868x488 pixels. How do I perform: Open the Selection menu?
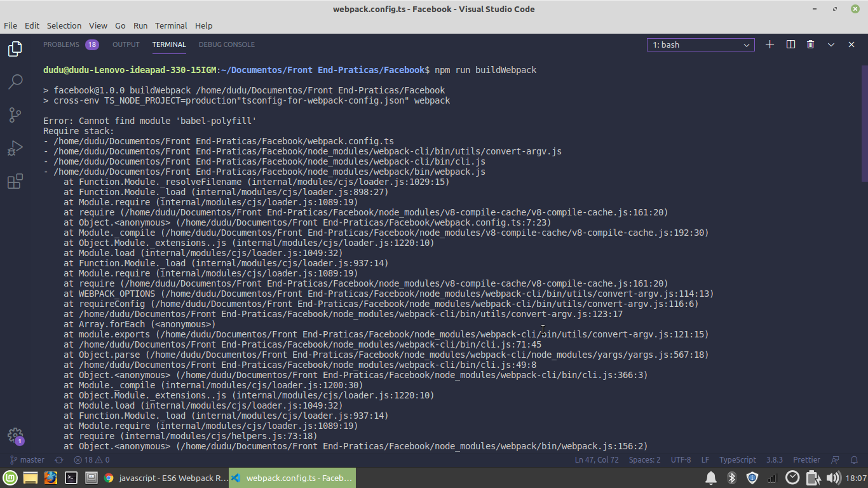point(64,25)
